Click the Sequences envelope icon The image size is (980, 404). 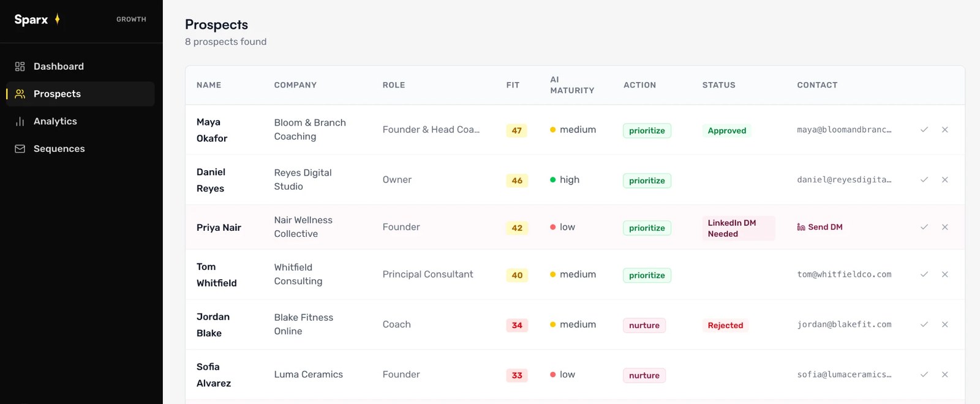[20, 149]
